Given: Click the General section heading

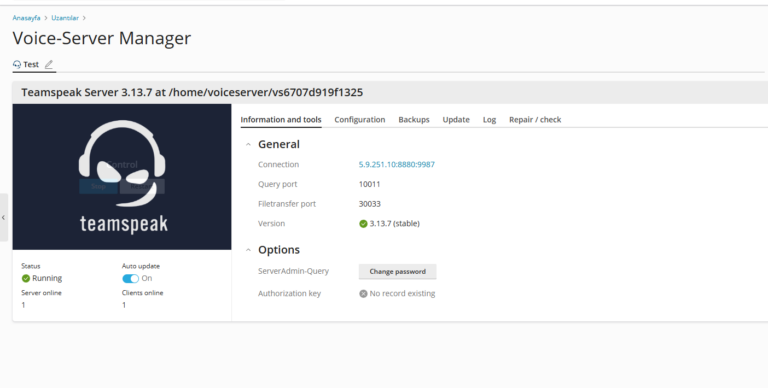Looking at the screenshot, I should click(279, 145).
